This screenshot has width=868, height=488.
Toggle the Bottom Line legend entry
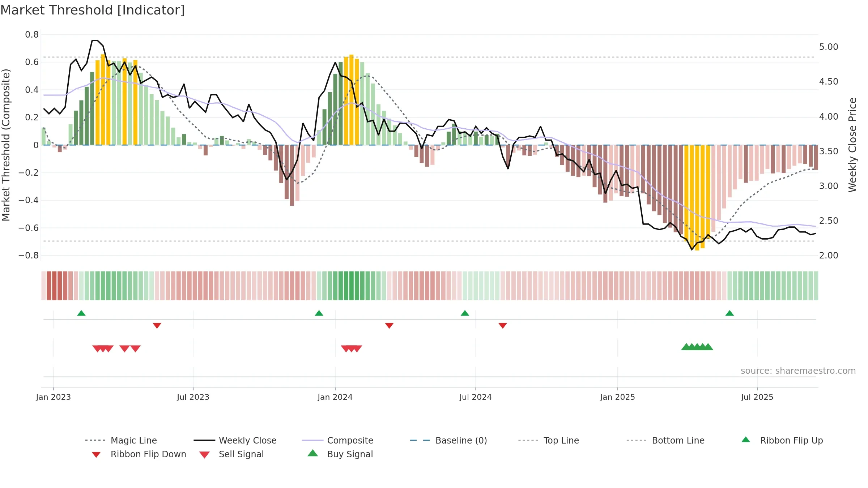(665, 440)
